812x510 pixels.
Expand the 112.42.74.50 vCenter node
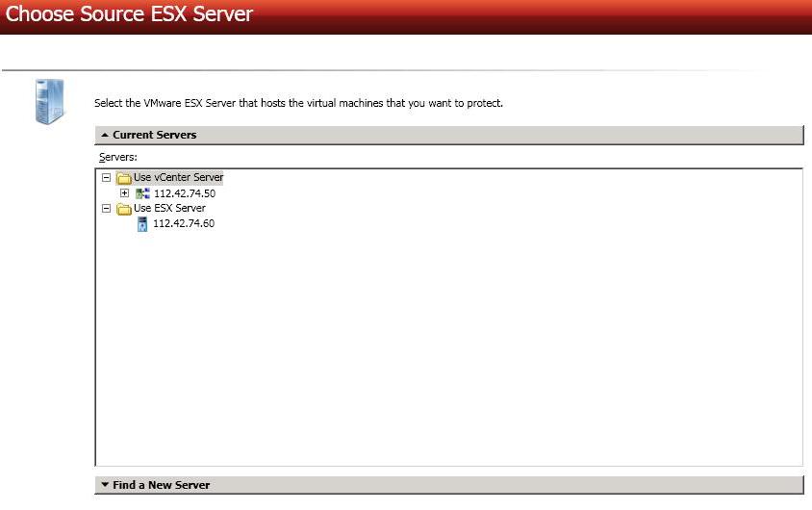(x=124, y=193)
